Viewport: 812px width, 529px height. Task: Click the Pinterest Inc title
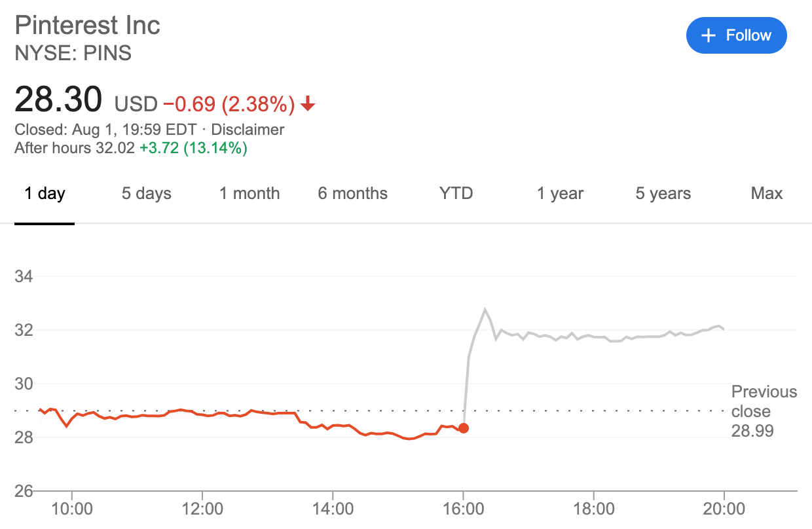pos(88,26)
